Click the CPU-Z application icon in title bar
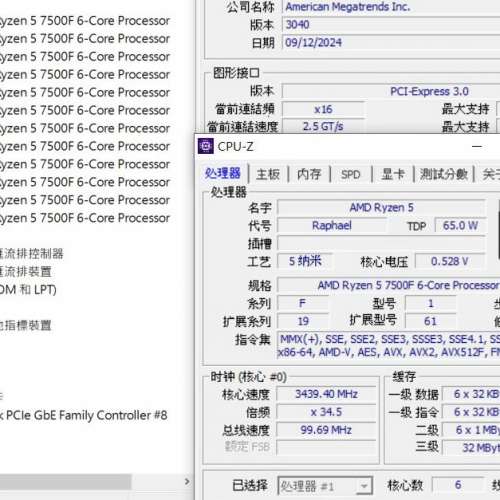 pyautogui.click(x=205, y=146)
